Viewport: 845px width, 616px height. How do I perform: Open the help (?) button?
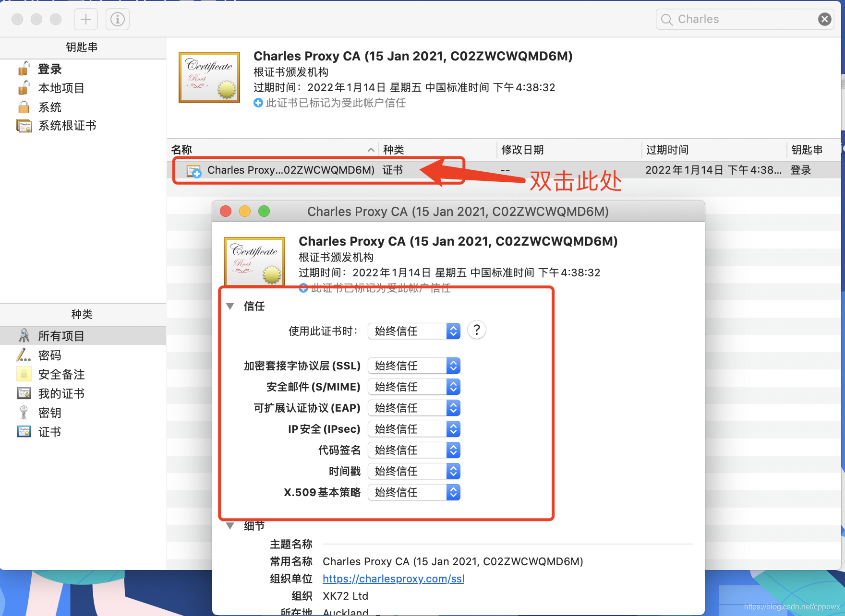tap(476, 330)
